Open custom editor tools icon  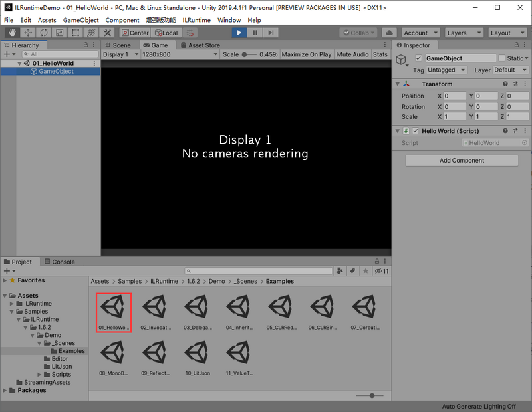click(107, 33)
